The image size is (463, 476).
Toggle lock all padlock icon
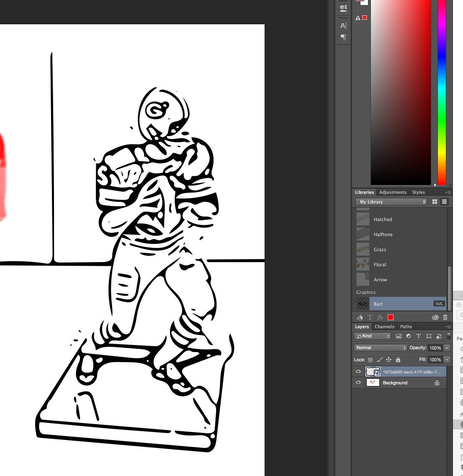(398, 360)
